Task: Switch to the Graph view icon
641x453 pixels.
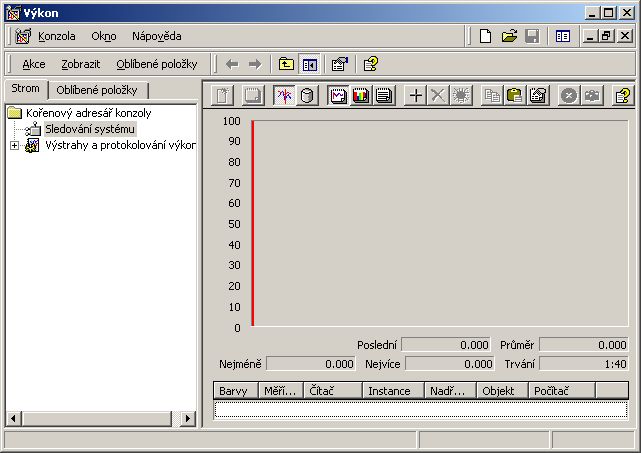Action: [338, 96]
